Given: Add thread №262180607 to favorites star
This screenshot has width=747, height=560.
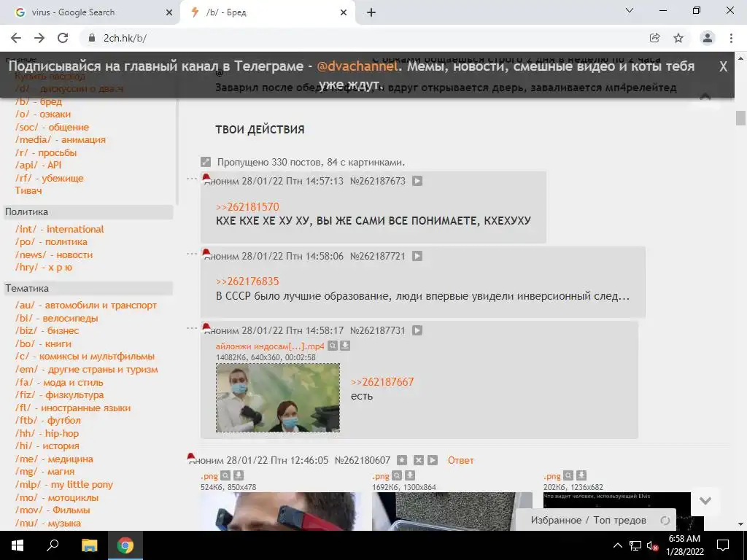Looking at the screenshot, I should [402, 460].
